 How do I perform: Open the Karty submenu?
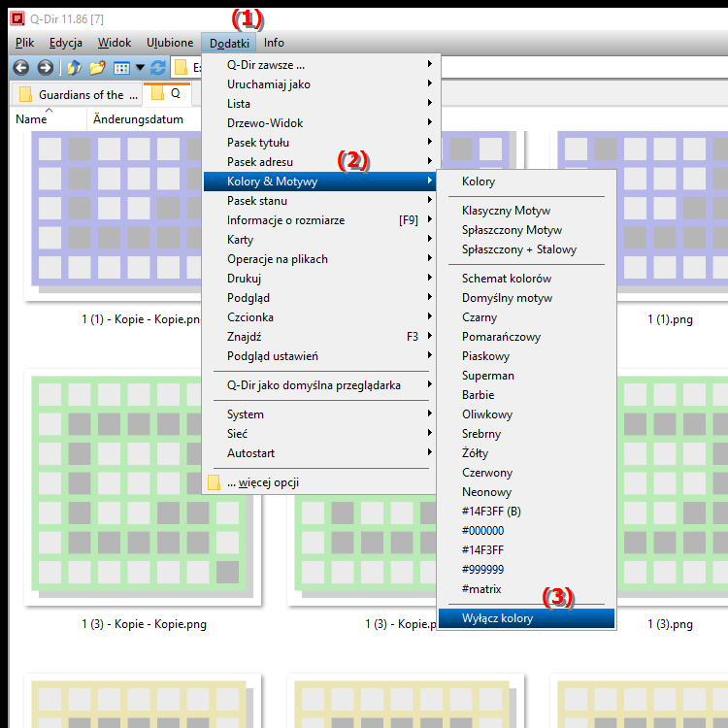coord(319,240)
